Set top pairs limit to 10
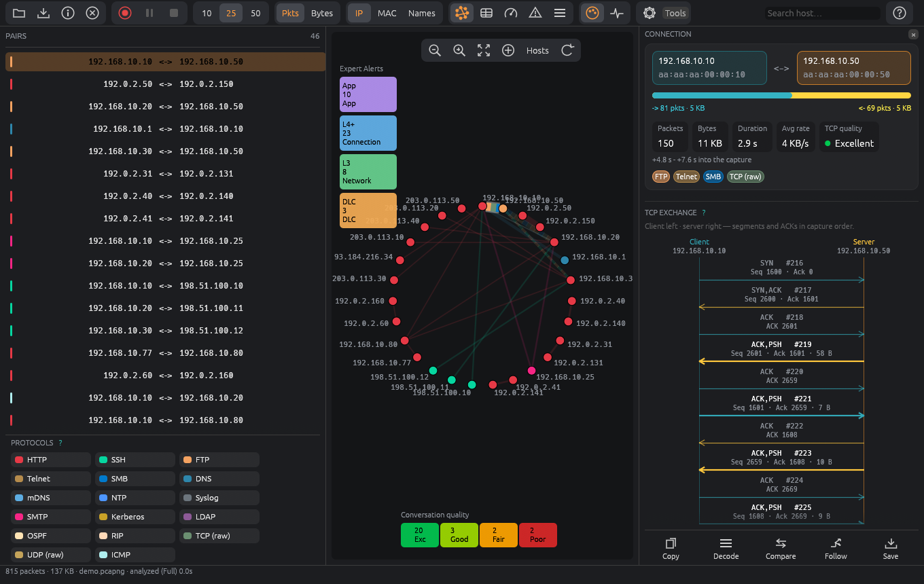 pyautogui.click(x=207, y=13)
